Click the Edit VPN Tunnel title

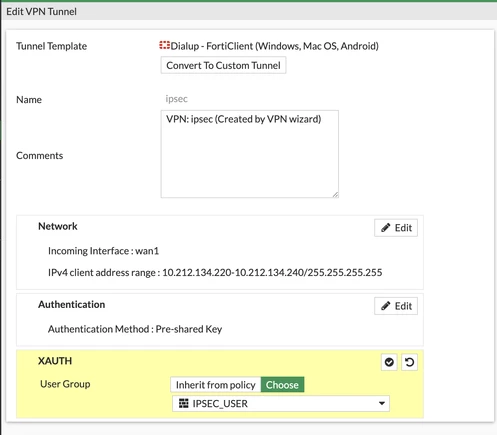point(41,11)
